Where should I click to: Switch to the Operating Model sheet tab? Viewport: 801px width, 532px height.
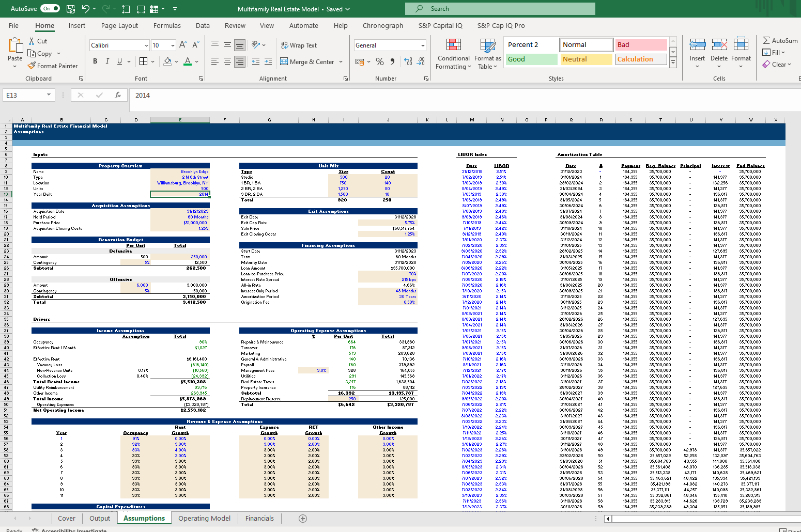click(x=204, y=519)
